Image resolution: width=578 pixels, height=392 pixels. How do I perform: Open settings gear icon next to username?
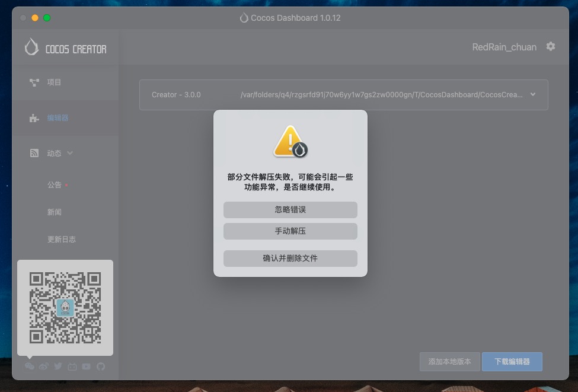click(x=550, y=46)
